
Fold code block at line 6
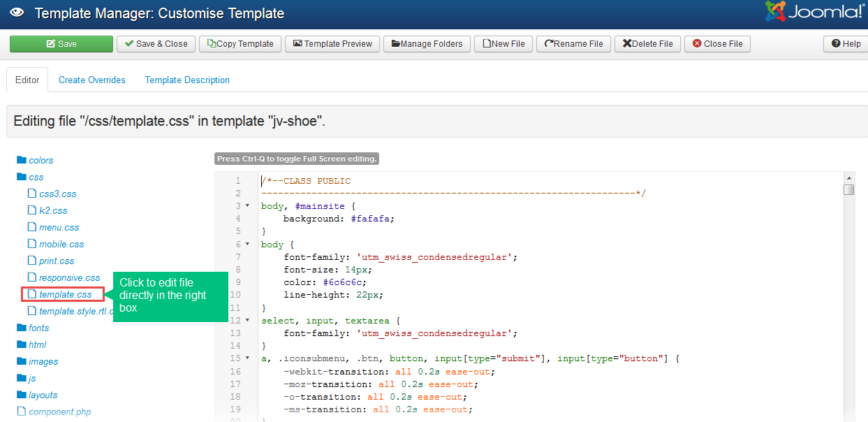(x=248, y=245)
